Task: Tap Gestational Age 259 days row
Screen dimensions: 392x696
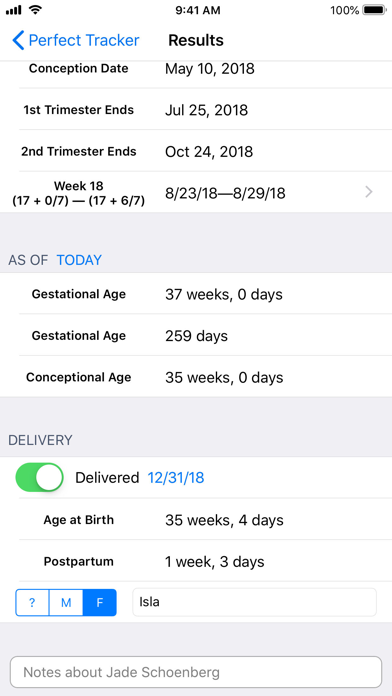Action: click(196, 336)
